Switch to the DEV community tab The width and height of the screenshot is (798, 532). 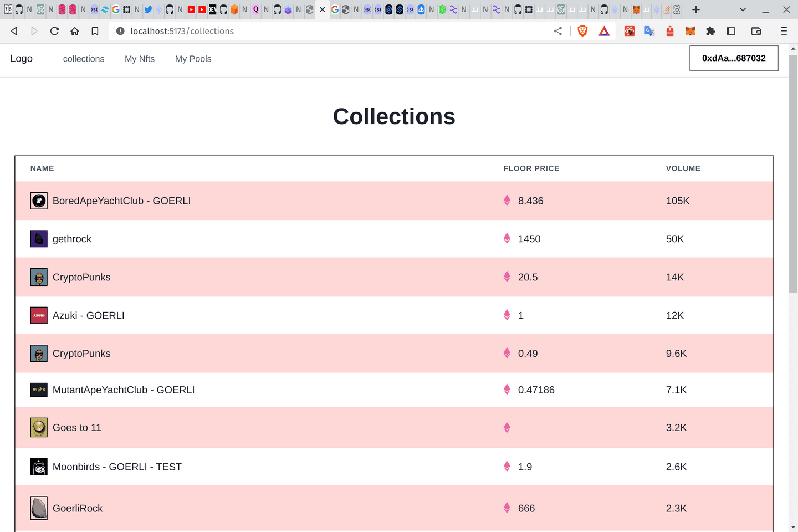(x=212, y=9)
